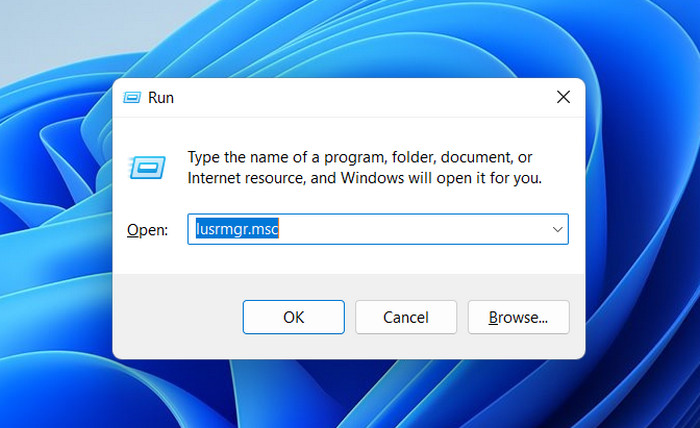This screenshot has height=428, width=700.
Task: Expand the Open combo box history arrow
Action: [557, 229]
